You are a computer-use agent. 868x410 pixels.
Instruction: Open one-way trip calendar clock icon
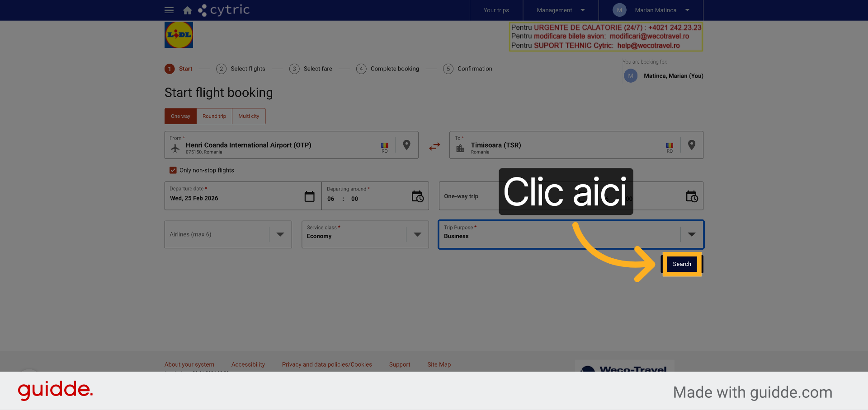692,196
